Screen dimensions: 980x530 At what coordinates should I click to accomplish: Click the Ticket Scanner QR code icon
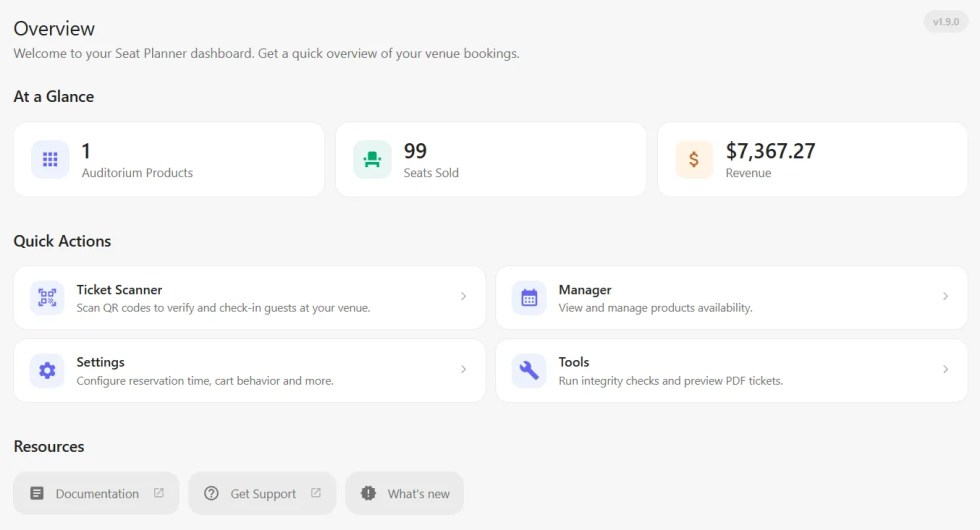[x=47, y=298]
